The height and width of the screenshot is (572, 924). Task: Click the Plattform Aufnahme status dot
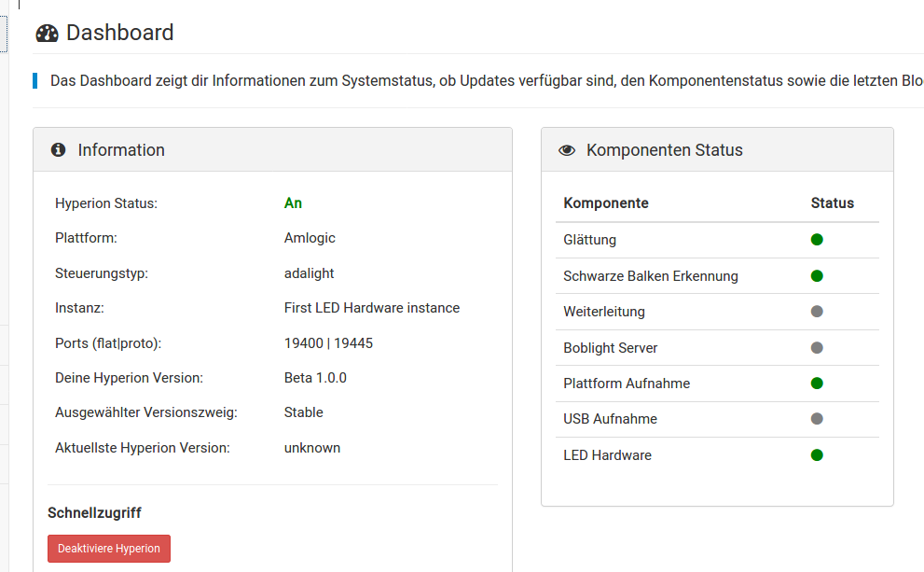click(817, 384)
